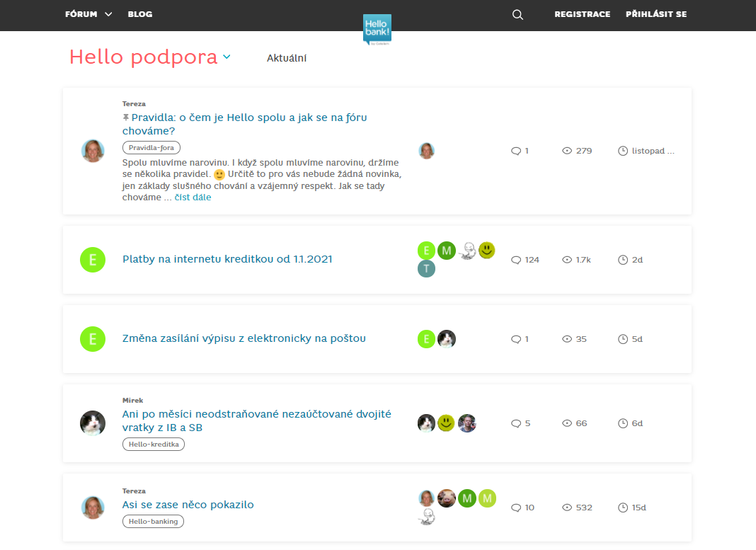Click the replies bubble icon showing 124
Screen dimensions: 756x550
(516, 260)
